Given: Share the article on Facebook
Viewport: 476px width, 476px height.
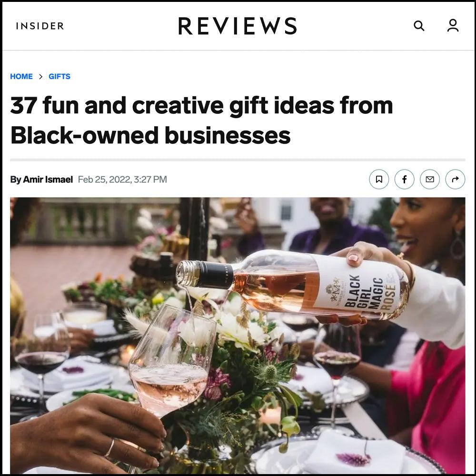Looking at the screenshot, I should [404, 179].
